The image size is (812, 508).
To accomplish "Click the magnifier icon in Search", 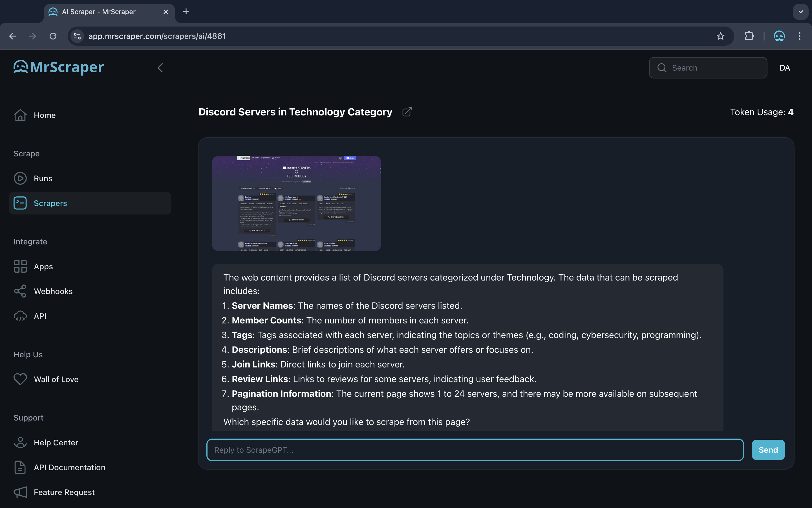I will pyautogui.click(x=662, y=68).
